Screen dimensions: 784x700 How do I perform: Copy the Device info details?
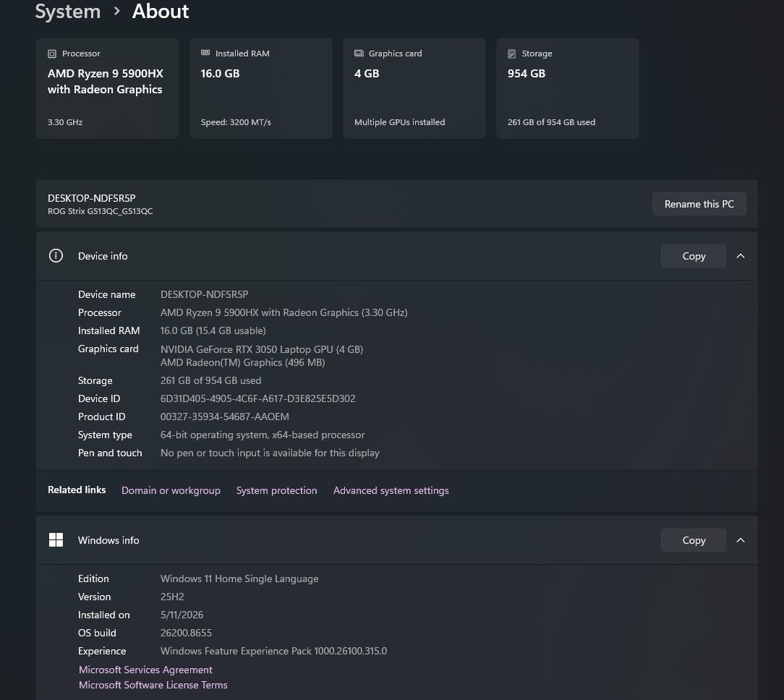tap(694, 256)
